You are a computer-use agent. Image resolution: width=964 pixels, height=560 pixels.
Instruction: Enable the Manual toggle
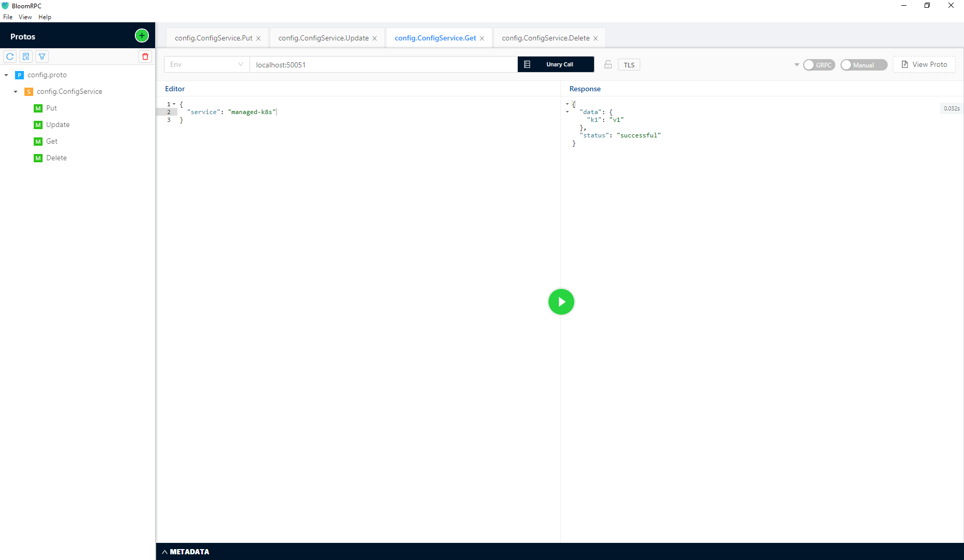pos(863,64)
